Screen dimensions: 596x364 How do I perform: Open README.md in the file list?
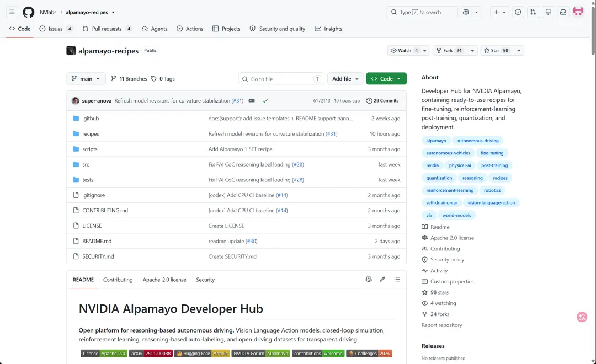[97, 241]
